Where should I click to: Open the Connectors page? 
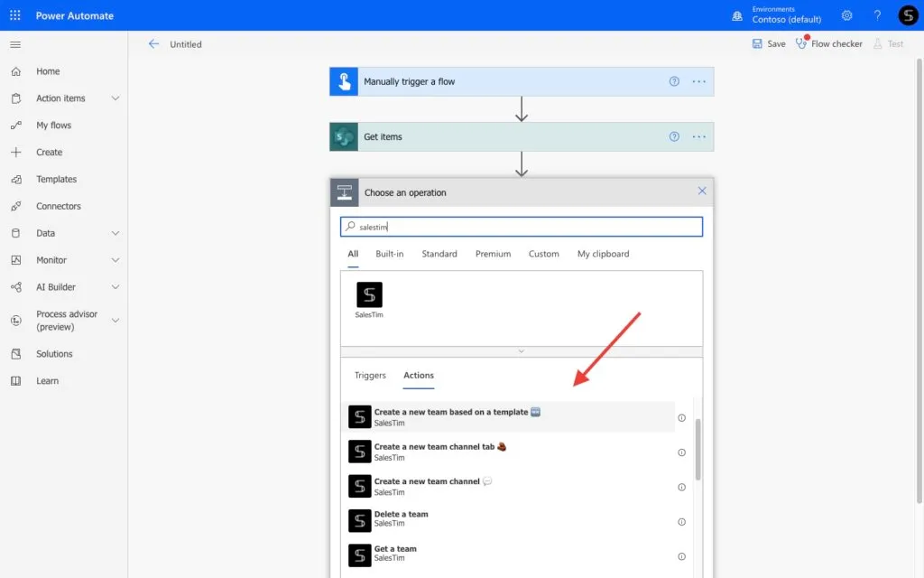point(59,206)
